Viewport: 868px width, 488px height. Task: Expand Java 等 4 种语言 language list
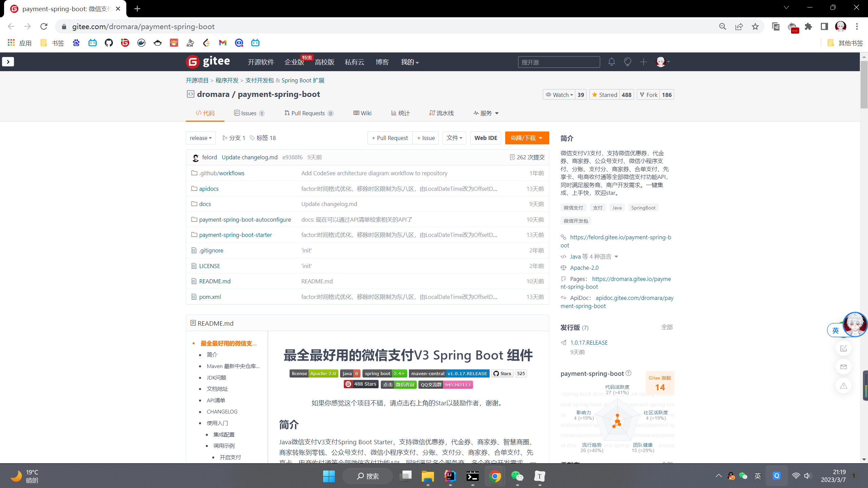coord(594,257)
